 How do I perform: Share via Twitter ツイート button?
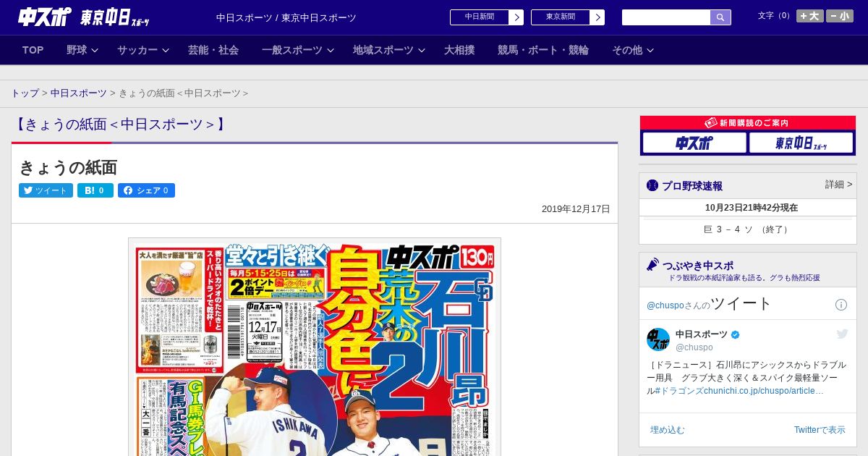pos(46,190)
